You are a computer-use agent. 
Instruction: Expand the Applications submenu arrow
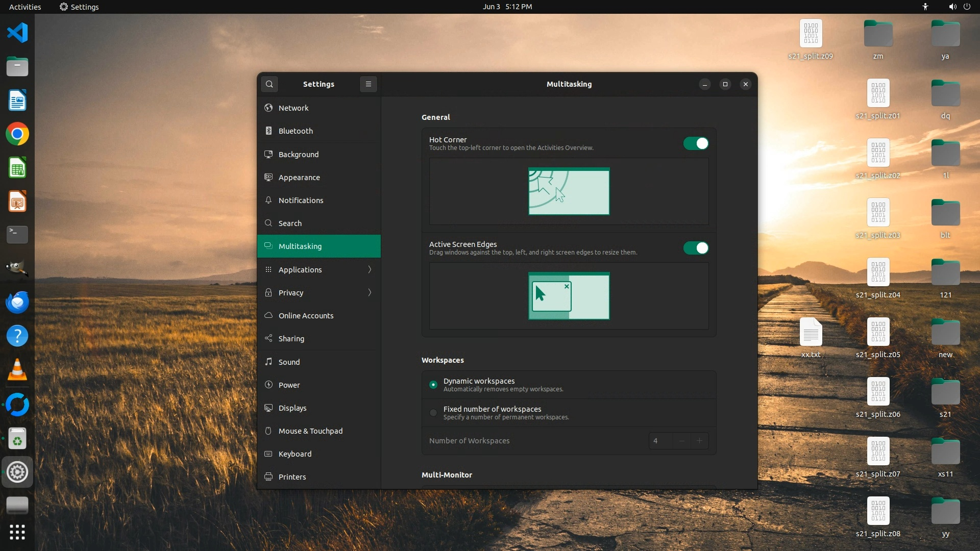click(x=370, y=269)
